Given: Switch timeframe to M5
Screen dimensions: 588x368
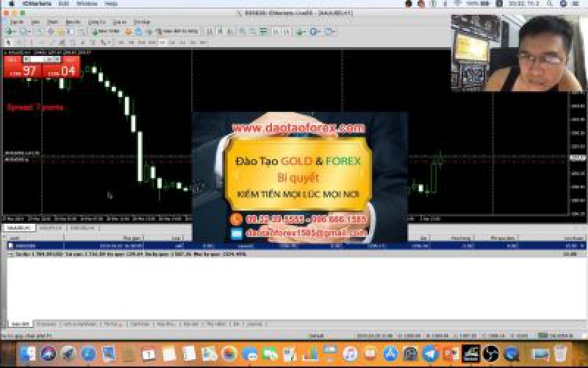Looking at the screenshot, I should tap(132, 43).
